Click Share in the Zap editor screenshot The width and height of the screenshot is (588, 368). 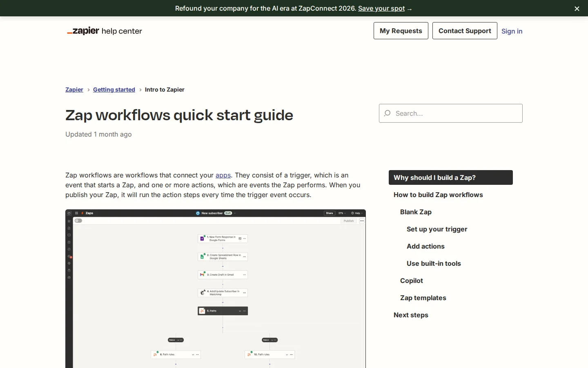click(329, 213)
